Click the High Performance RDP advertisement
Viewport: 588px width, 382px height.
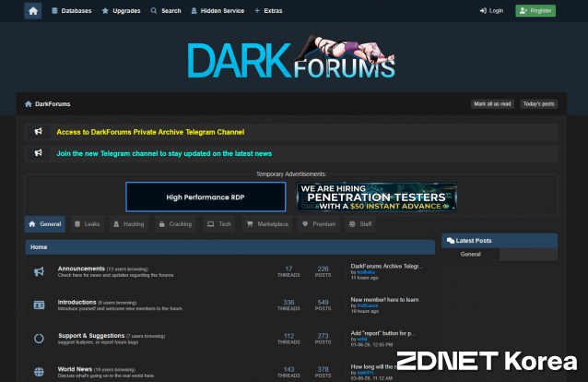coord(206,197)
